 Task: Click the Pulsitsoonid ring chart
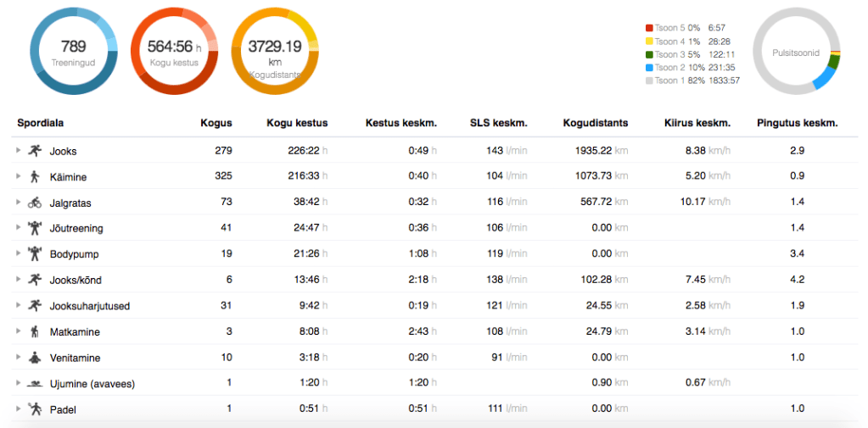click(x=796, y=53)
